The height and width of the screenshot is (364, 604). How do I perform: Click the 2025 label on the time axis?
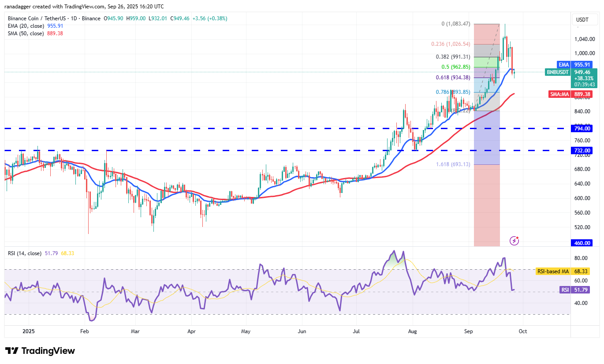[28, 331]
